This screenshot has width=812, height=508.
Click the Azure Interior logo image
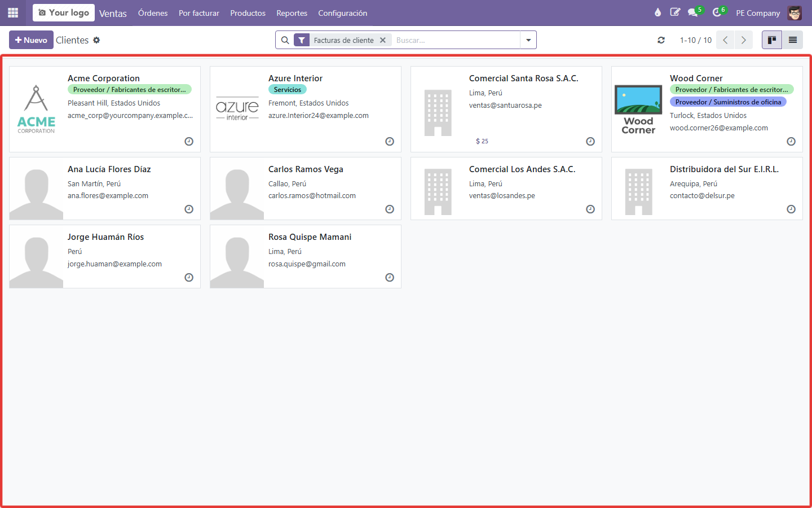[237, 109]
